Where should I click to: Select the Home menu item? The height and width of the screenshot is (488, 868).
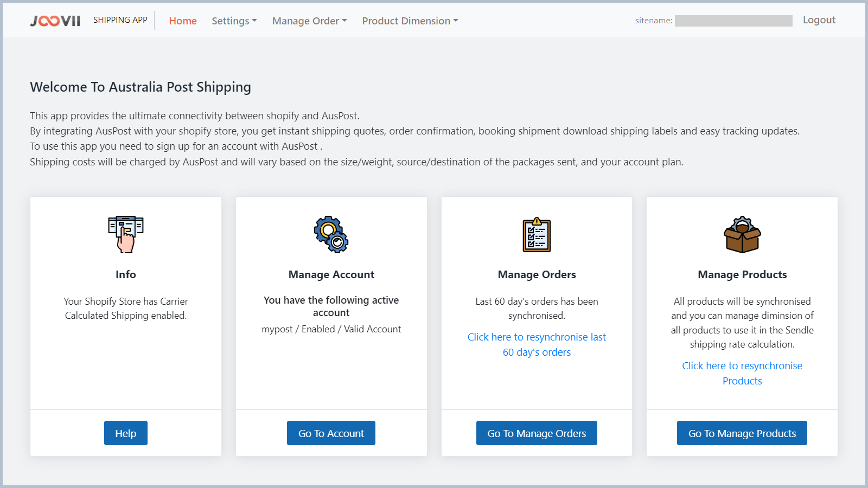[x=182, y=21]
